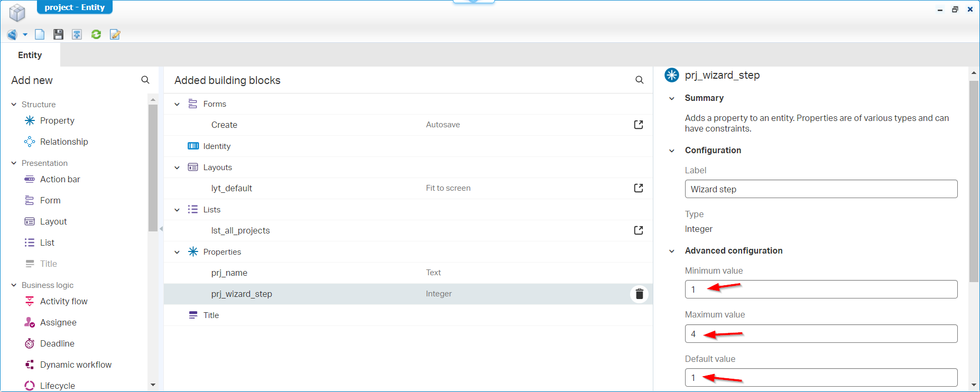Screen dimensions: 980x392
Task: Open lst_all_projects list with its open icon
Action: (639, 230)
